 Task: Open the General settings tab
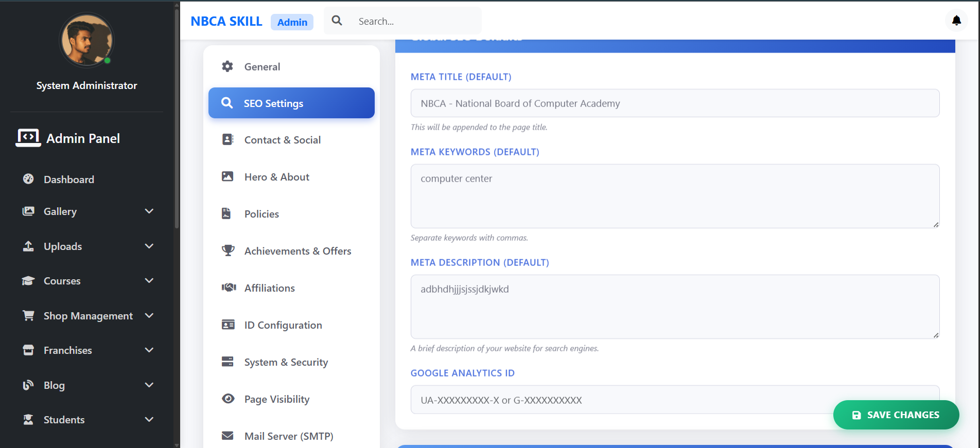coord(262,67)
